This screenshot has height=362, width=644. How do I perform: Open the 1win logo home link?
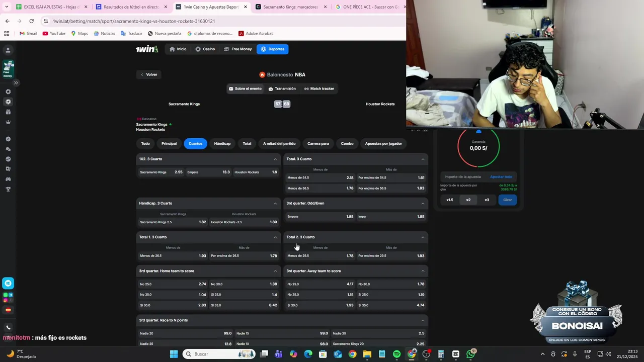click(147, 49)
